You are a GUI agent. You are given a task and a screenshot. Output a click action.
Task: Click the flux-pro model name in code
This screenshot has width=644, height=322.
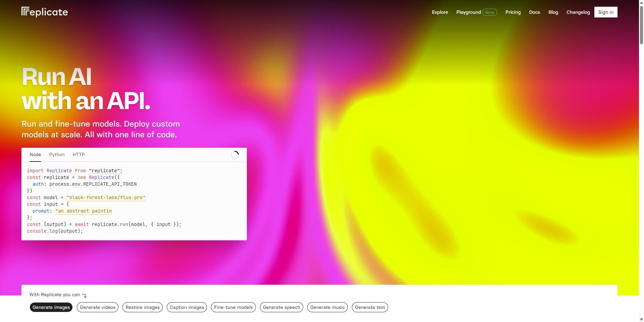pos(106,198)
